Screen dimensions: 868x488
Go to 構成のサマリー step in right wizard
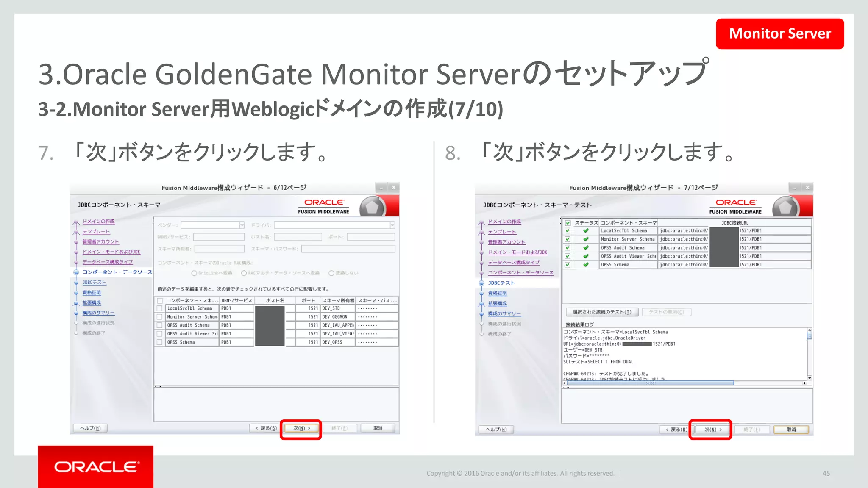tap(504, 314)
